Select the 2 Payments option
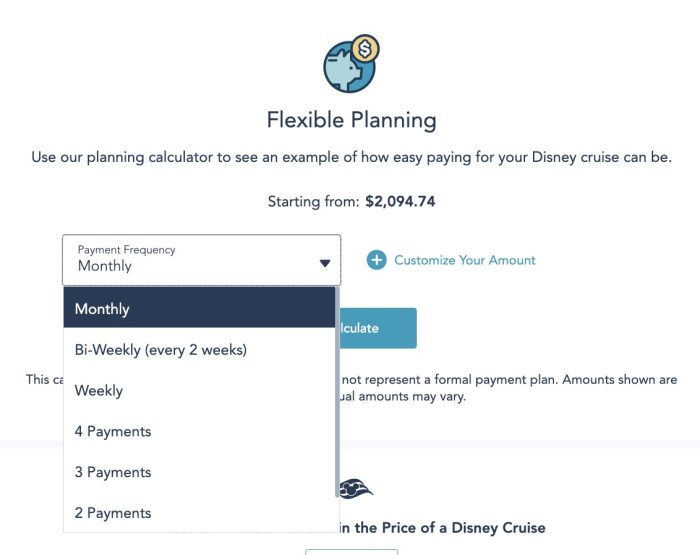This screenshot has height=555, width=700. click(x=113, y=513)
